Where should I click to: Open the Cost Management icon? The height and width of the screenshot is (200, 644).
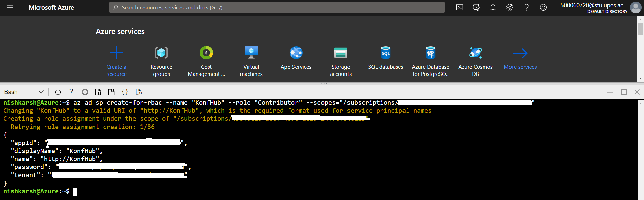coord(206,53)
